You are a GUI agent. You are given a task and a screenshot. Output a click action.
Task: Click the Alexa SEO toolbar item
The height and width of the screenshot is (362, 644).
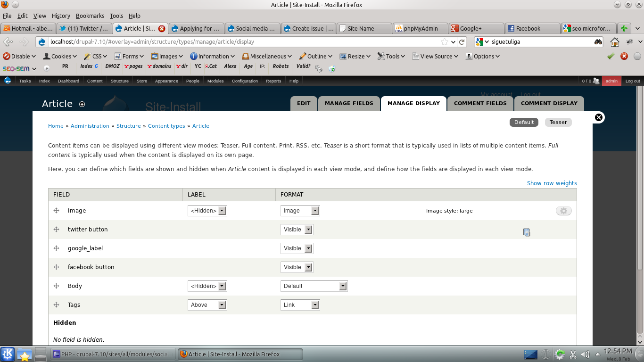point(230,66)
